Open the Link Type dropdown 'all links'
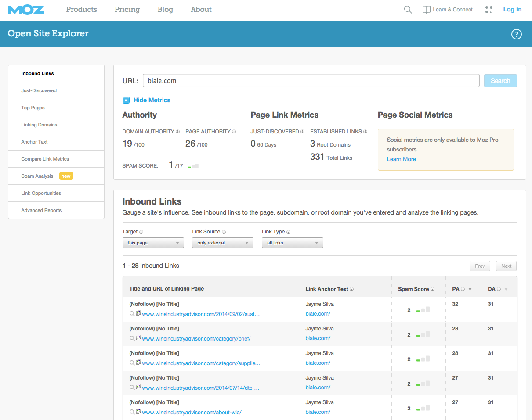This screenshot has width=532, height=420. [x=293, y=243]
